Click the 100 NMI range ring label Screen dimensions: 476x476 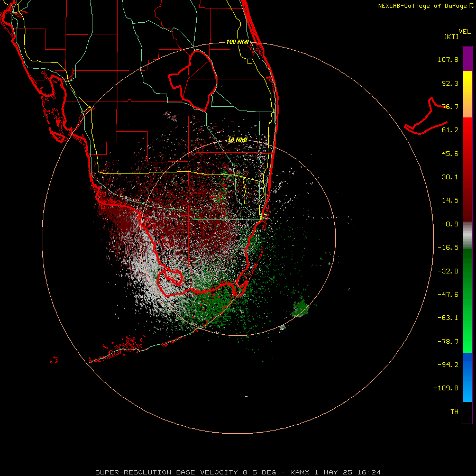237,42
